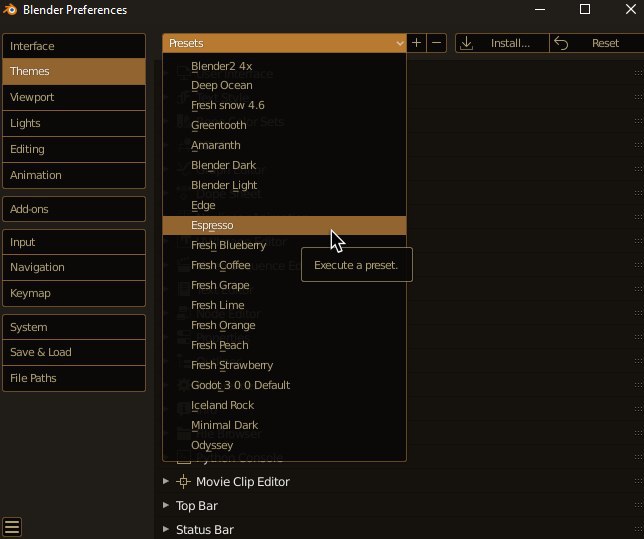Apply the Fresh Peach preset
Image resolution: width=644 pixels, height=539 pixels.
[284, 346]
